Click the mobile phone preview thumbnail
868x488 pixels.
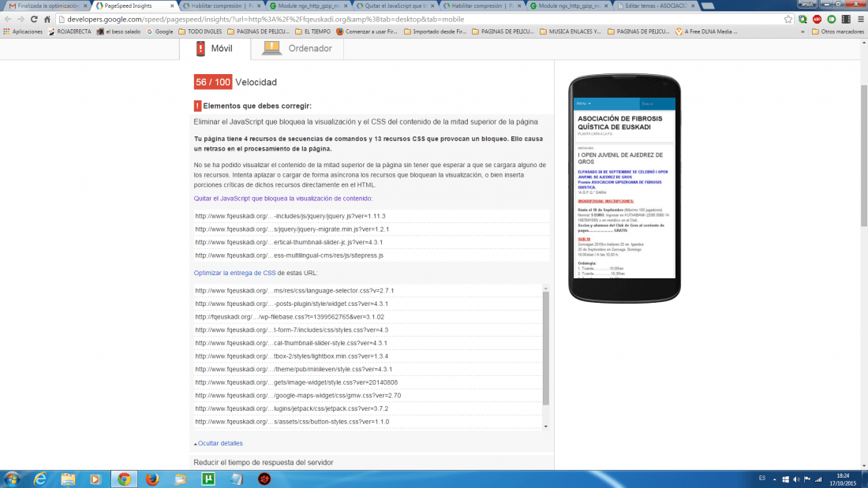[624, 188]
